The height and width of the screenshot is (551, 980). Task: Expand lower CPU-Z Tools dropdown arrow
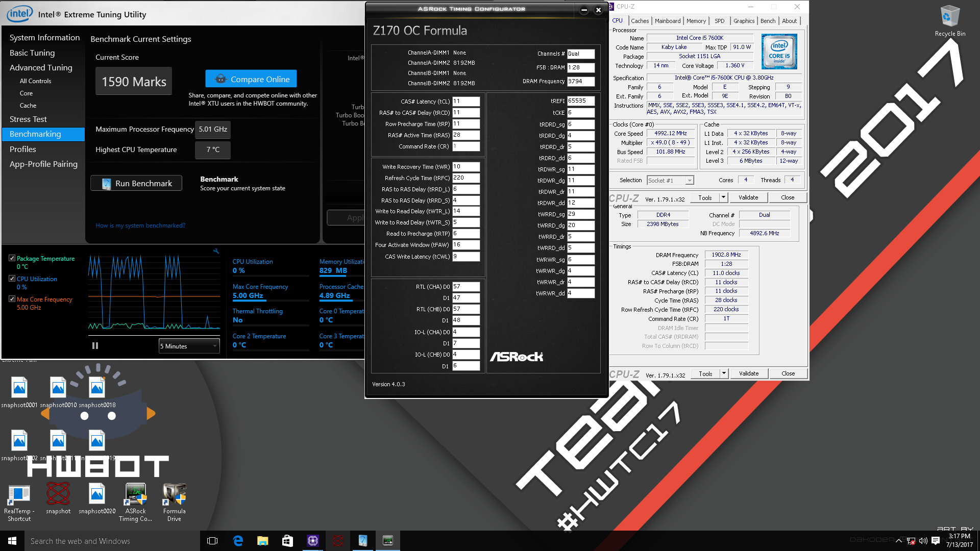(x=724, y=373)
